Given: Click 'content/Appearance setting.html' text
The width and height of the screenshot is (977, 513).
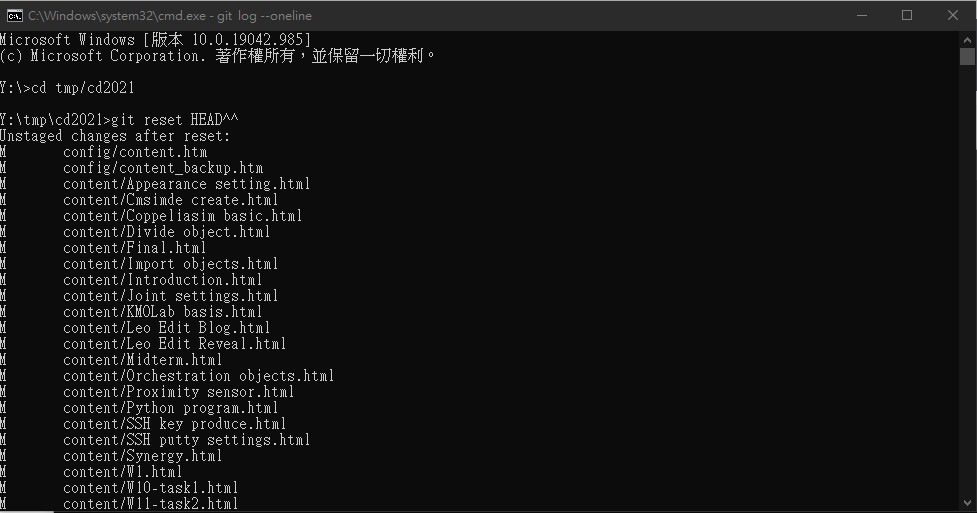Looking at the screenshot, I should point(186,184).
